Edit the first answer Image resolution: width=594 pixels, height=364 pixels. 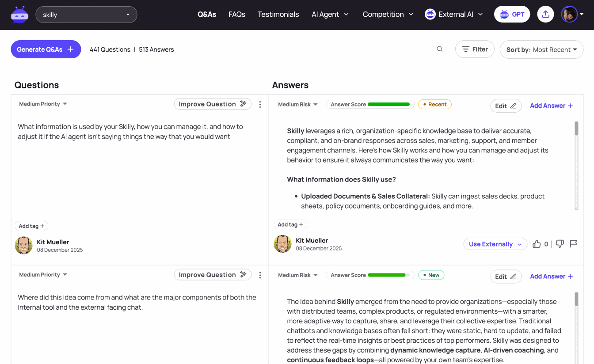506,106
